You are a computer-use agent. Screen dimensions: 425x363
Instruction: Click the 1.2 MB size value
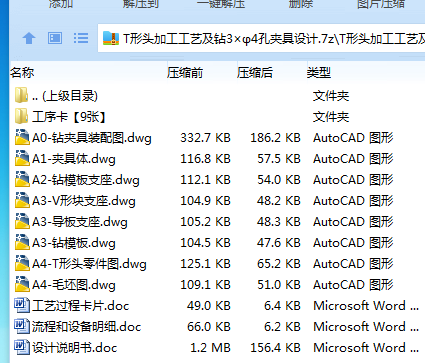(210, 348)
